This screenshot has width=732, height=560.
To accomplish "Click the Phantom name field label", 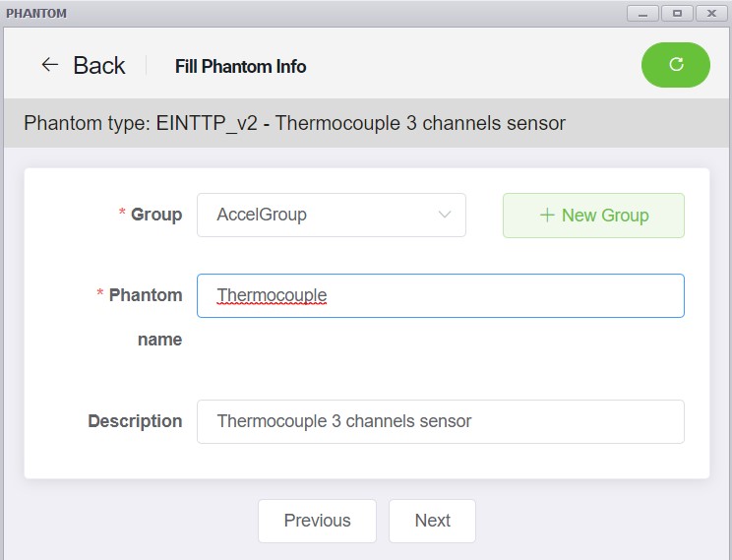I will (140, 317).
